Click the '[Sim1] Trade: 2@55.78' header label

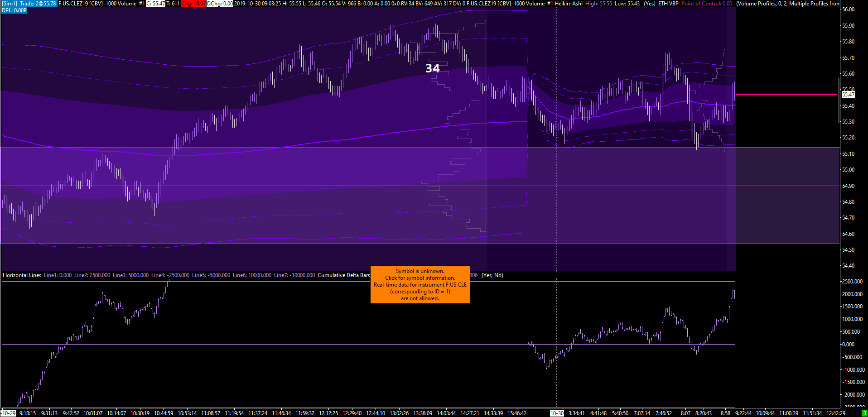click(29, 4)
